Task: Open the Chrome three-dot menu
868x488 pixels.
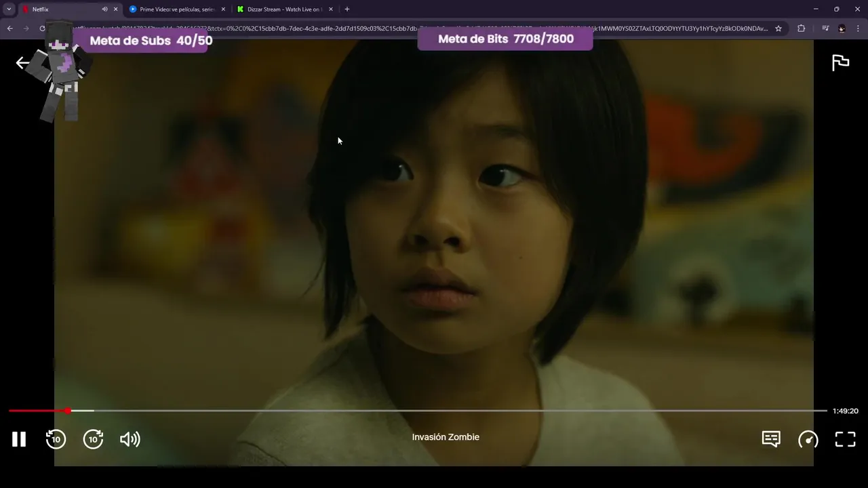Action: [857, 28]
